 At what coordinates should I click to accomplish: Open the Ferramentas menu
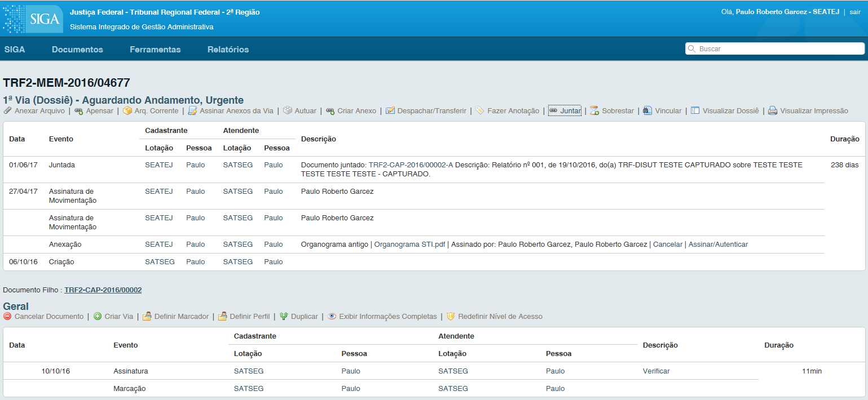coord(155,50)
